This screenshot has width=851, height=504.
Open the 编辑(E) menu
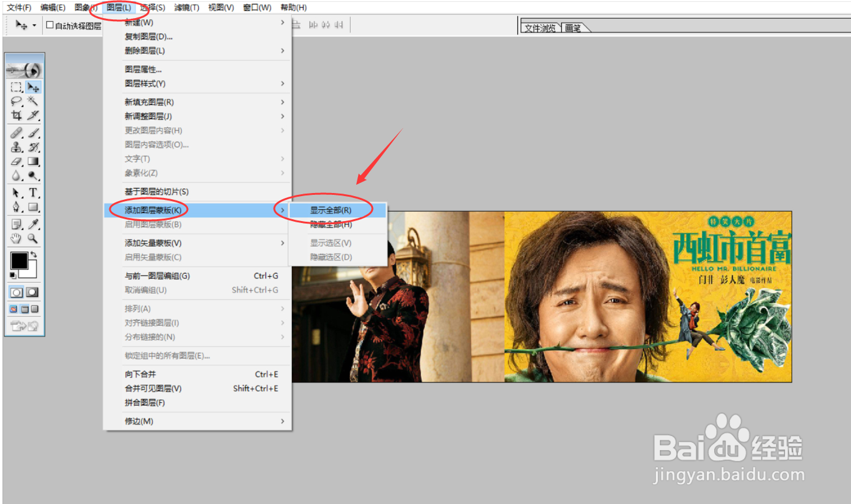53,7
